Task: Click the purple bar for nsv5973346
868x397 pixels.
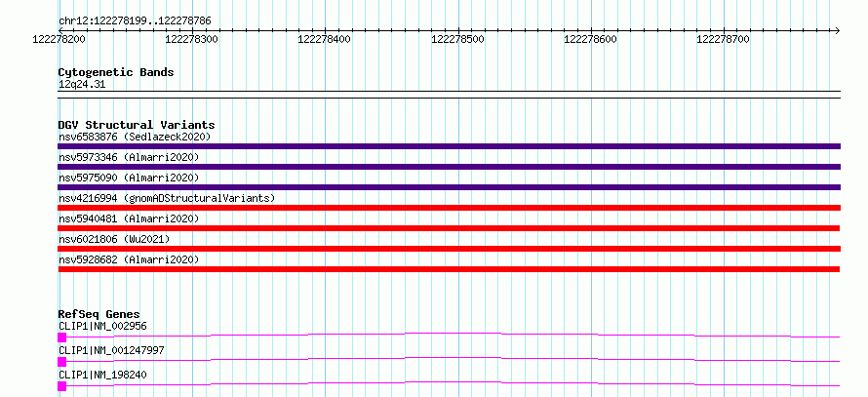Action: tap(449, 167)
